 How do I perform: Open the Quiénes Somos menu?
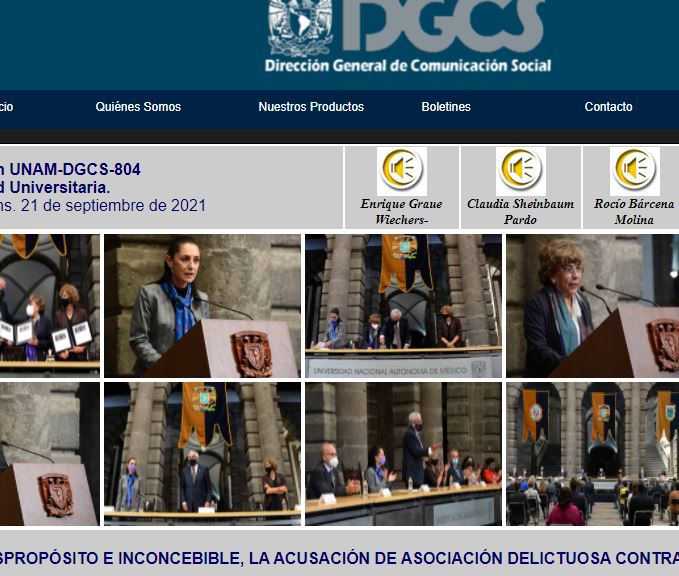[x=138, y=107]
